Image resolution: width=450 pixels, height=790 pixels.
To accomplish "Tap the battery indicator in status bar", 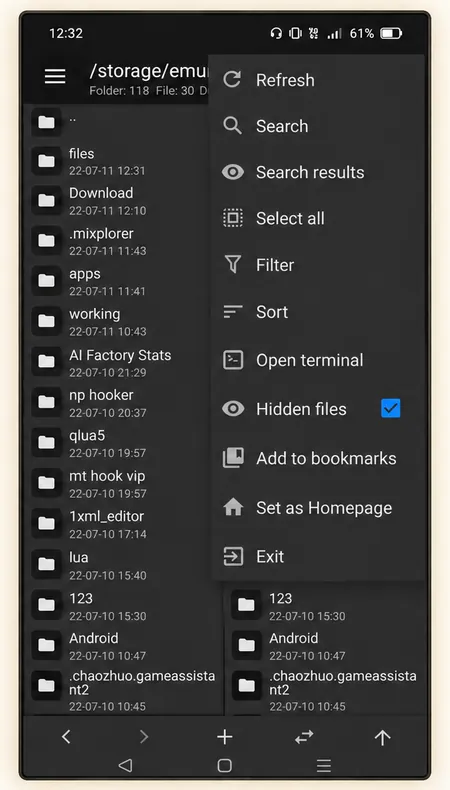I will 391,34.
